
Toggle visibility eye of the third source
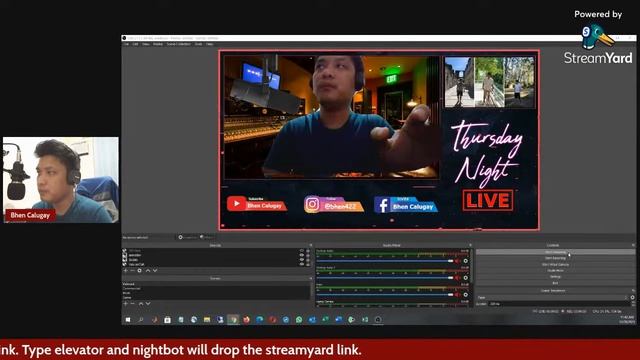[x=302, y=260]
